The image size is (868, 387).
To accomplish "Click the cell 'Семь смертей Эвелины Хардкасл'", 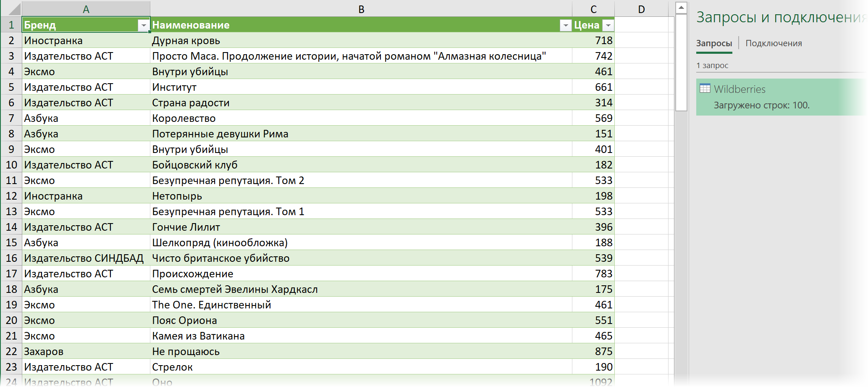I will (361, 289).
